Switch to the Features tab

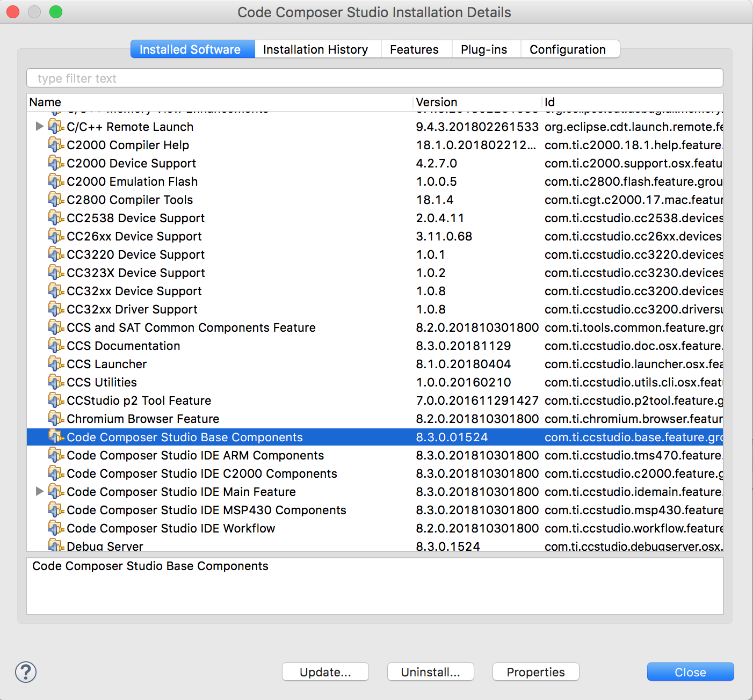[x=417, y=49]
